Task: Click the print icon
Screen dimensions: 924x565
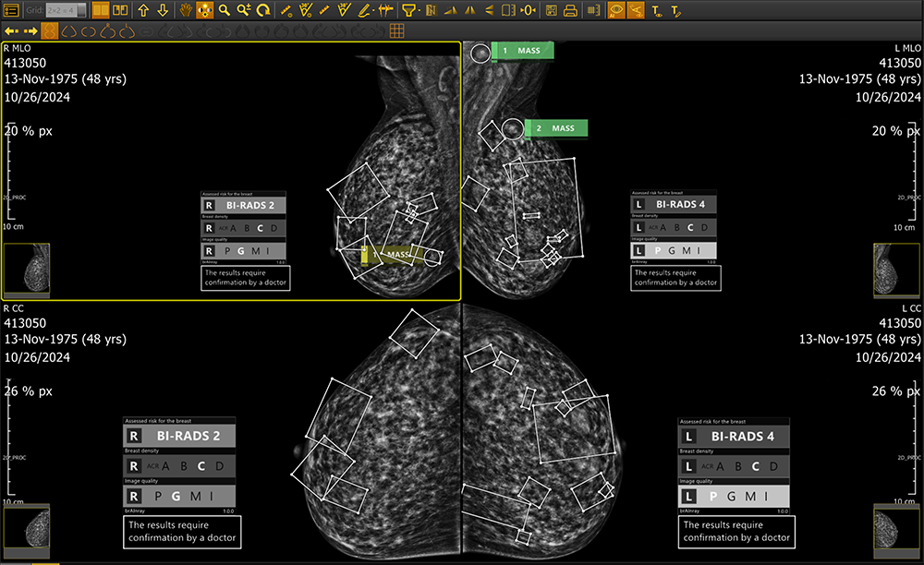Action: 570,10
